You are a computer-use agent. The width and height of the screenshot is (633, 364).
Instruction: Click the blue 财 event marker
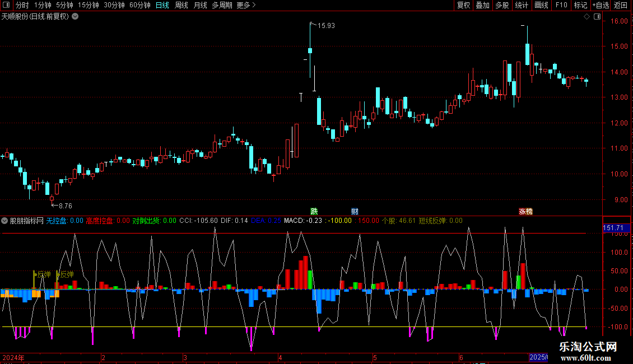coord(355,212)
